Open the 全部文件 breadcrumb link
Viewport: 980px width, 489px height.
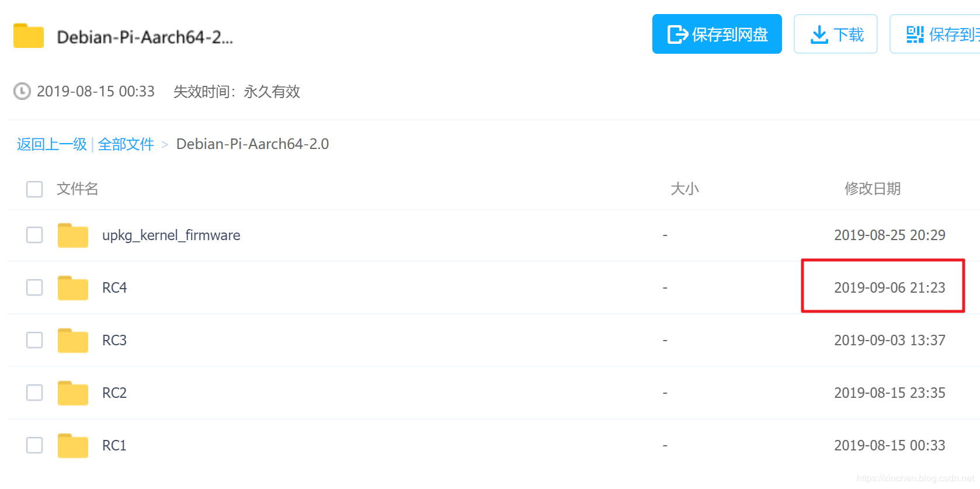tap(126, 144)
